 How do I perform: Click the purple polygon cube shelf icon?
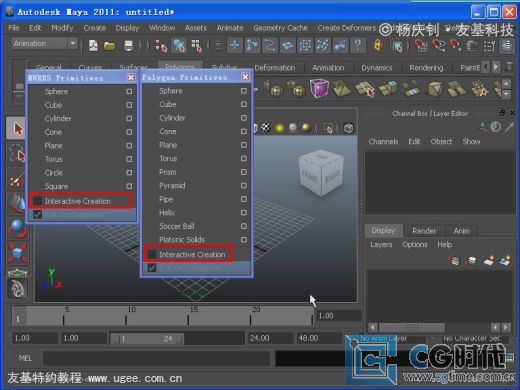(319, 88)
